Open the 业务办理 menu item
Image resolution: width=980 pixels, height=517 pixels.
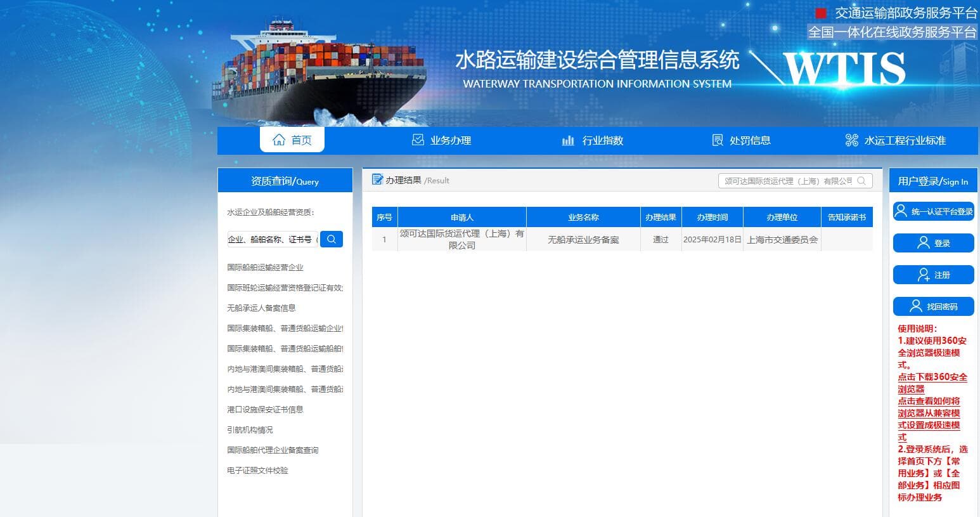click(441, 140)
